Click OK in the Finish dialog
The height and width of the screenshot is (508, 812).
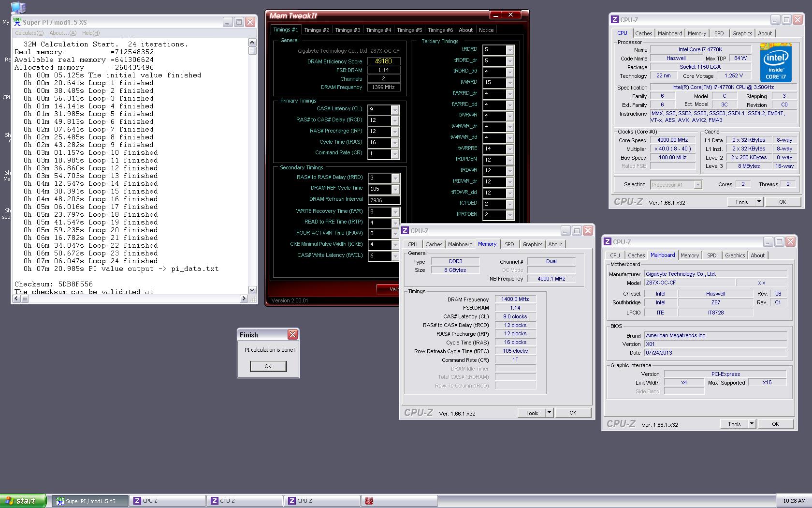[268, 366]
